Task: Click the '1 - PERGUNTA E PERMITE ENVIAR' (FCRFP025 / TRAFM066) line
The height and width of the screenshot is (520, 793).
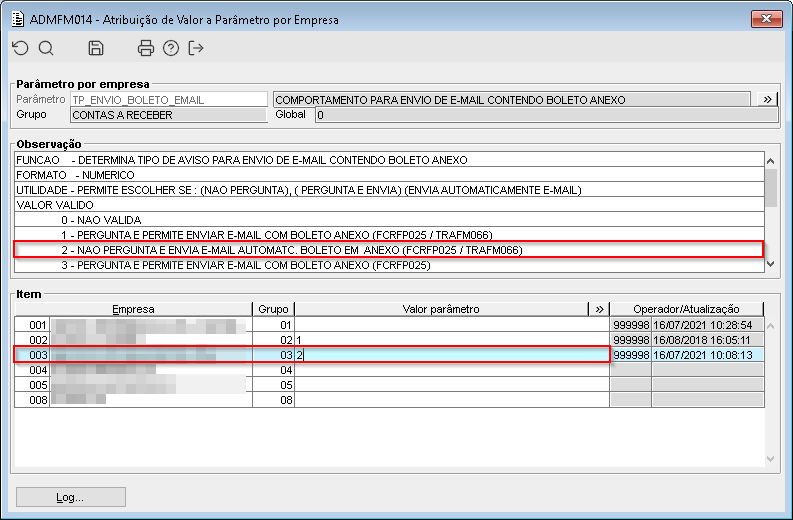Action: click(389, 235)
